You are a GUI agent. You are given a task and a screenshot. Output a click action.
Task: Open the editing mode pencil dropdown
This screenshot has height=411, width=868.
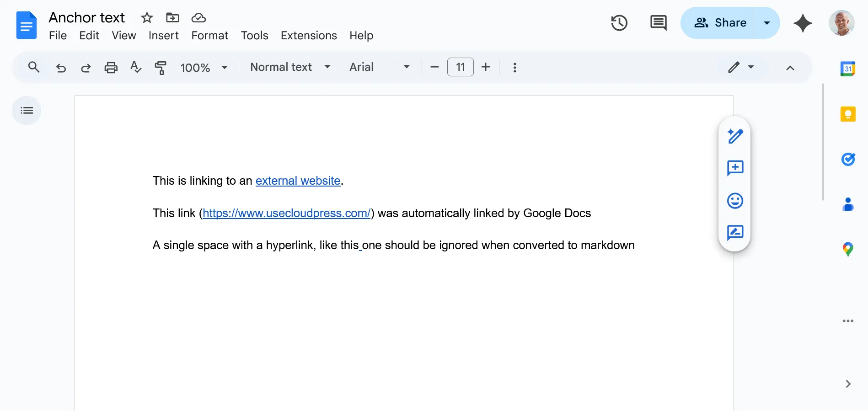point(741,67)
